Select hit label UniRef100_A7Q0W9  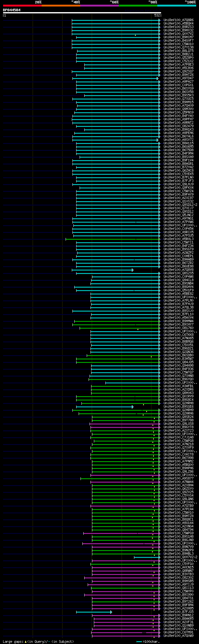pos(178,636)
